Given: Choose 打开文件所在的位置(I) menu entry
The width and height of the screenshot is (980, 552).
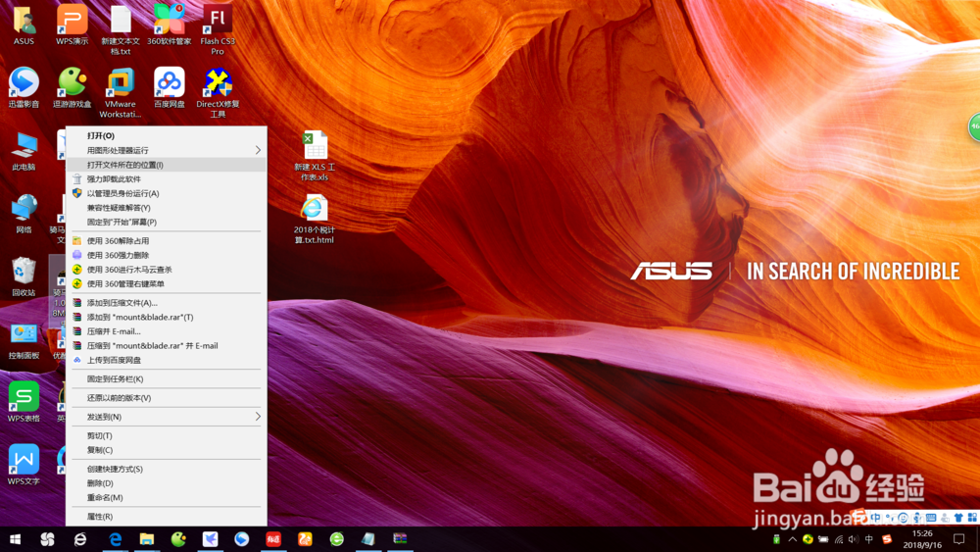Looking at the screenshot, I should click(x=167, y=165).
